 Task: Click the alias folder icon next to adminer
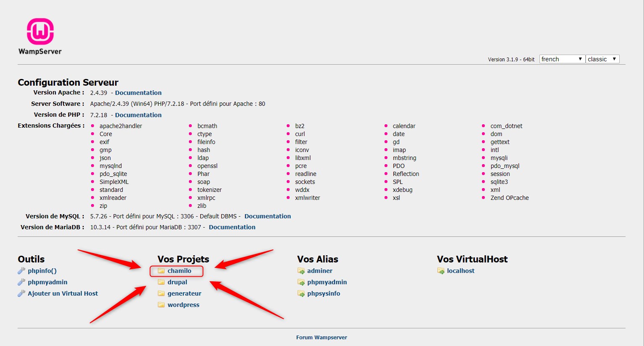pos(301,271)
